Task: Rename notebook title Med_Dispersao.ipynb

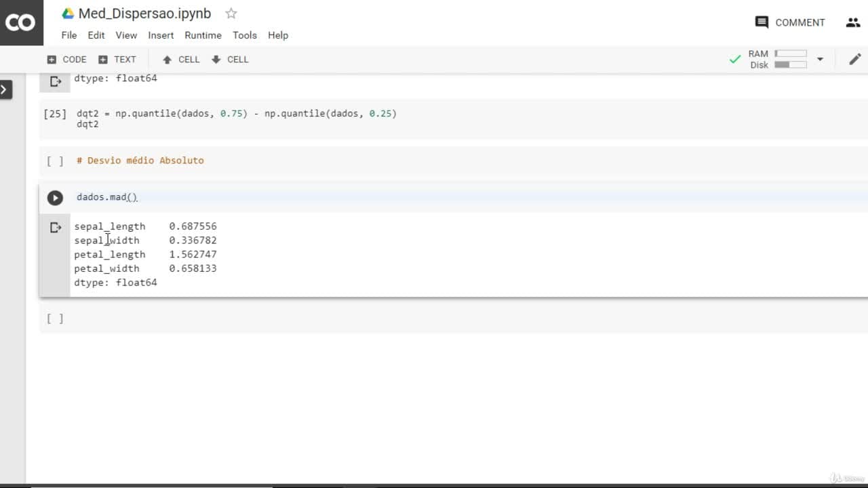Action: tap(144, 14)
